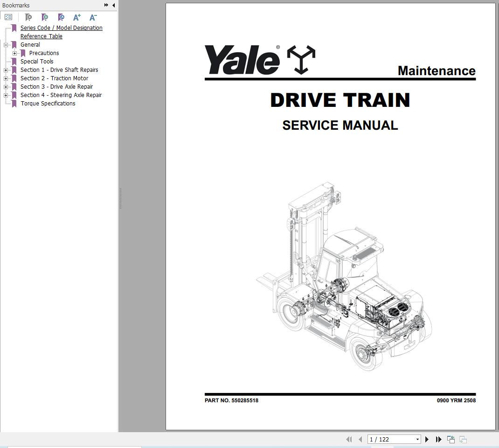Click the next view icon in bottom bar
This screenshot has width=499, height=448.
click(463, 440)
